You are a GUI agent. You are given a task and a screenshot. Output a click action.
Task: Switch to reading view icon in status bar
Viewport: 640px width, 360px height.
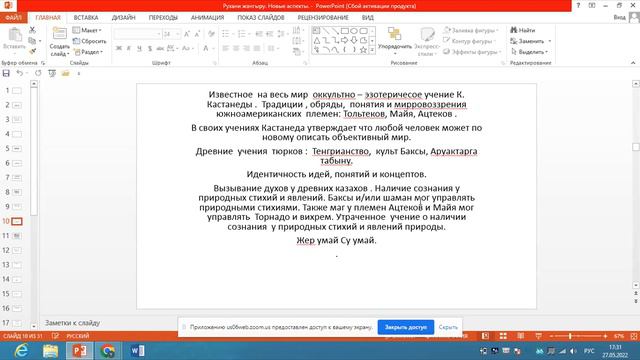(x=520, y=336)
